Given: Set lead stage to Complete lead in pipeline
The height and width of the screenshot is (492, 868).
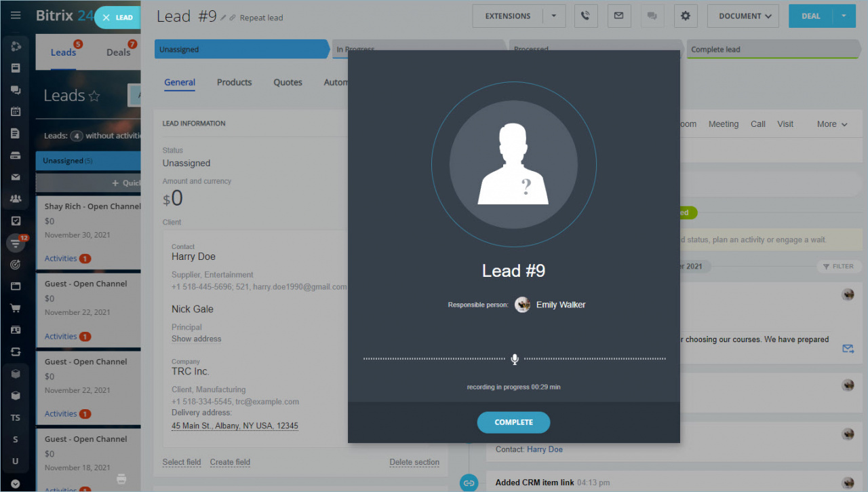Looking at the screenshot, I should tap(773, 50).
